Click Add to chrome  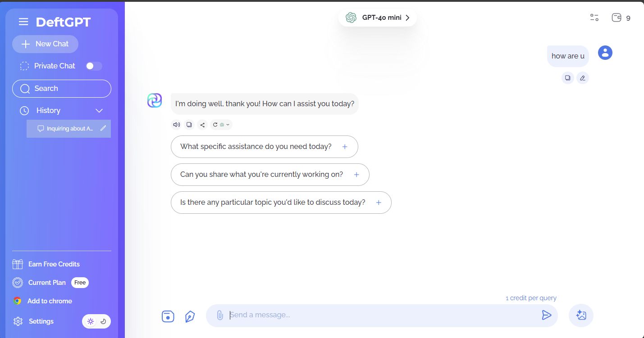pyautogui.click(x=43, y=301)
